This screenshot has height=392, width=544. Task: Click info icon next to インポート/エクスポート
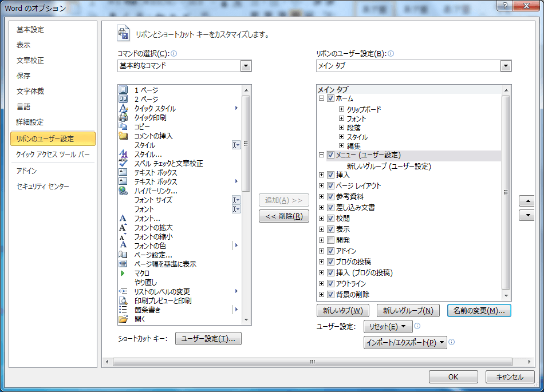tap(452, 342)
